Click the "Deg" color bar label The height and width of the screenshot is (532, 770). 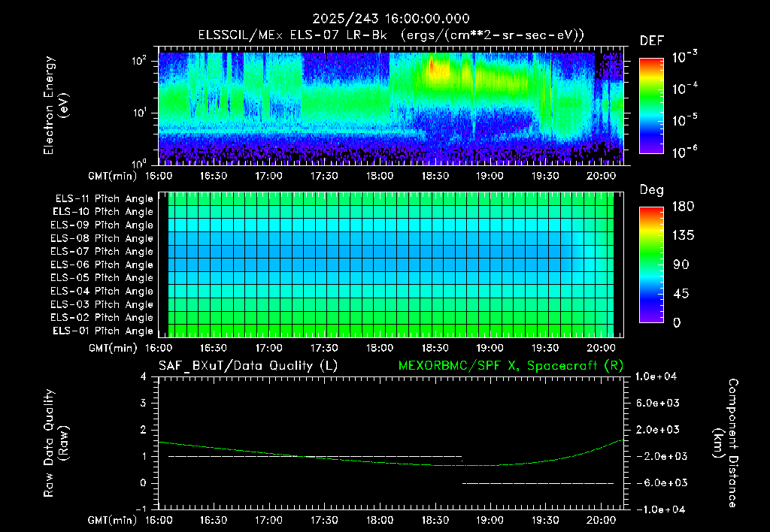tap(652, 190)
